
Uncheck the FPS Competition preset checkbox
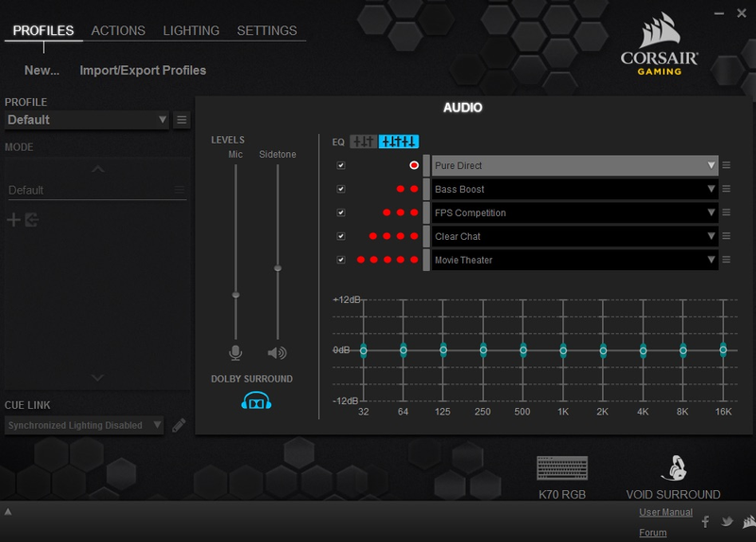pyautogui.click(x=341, y=212)
